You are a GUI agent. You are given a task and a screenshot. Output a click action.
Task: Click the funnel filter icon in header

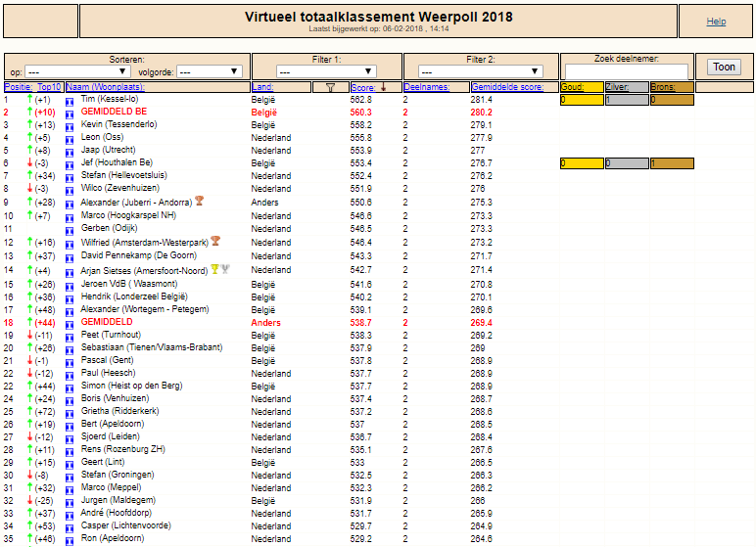330,88
